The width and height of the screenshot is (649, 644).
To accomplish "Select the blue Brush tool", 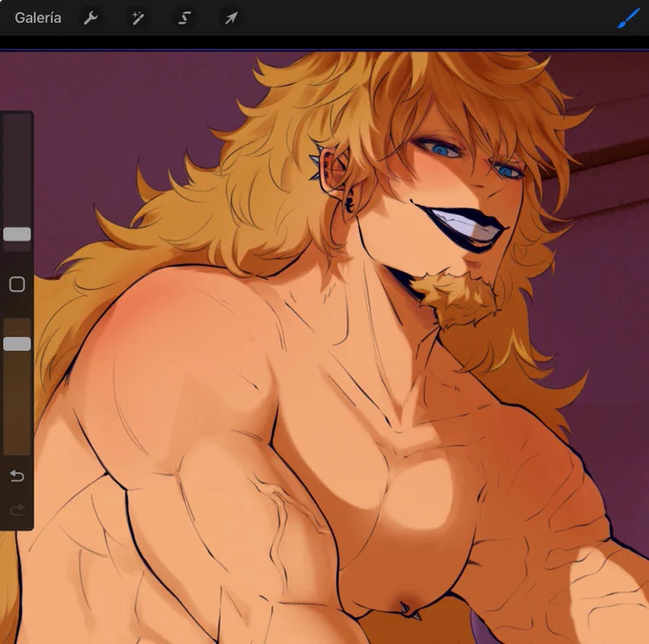I will tap(628, 19).
